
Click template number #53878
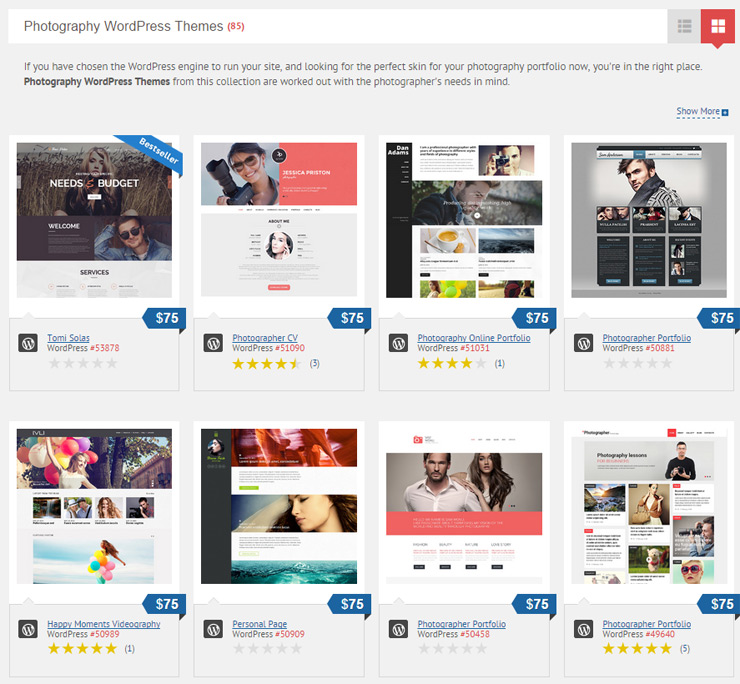104,348
